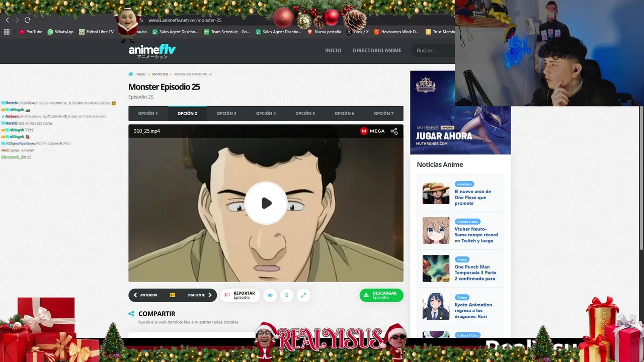Click REPORTAR Episodio button
Viewport: 644px width, 362px height.
tap(240, 295)
